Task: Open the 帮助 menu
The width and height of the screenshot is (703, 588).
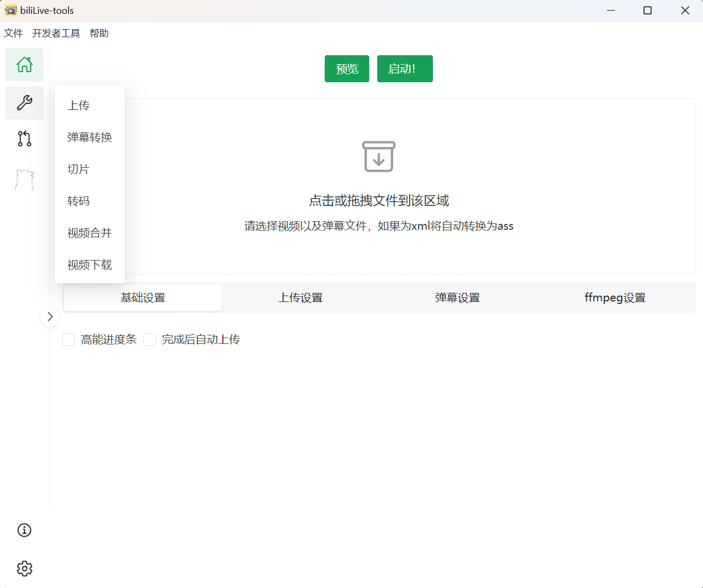Action: click(99, 33)
